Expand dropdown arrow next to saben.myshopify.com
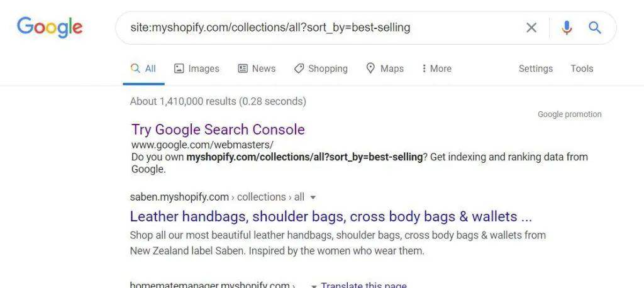 coord(313,197)
